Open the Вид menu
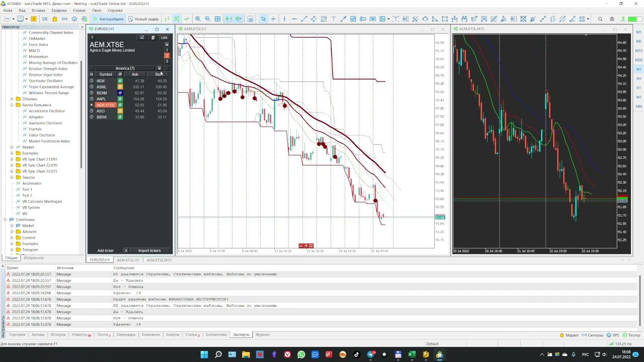The height and width of the screenshot is (362, 644). pyautogui.click(x=22, y=11)
